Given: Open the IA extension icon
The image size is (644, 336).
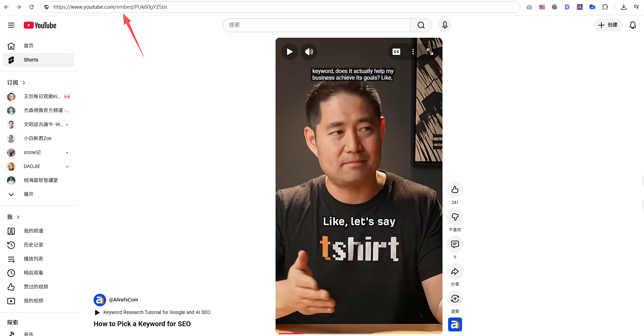Looking at the screenshot, I should click(x=580, y=7).
